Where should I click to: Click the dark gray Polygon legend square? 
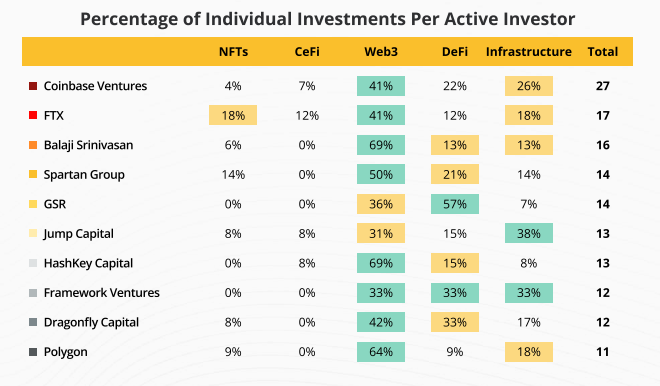click(33, 351)
